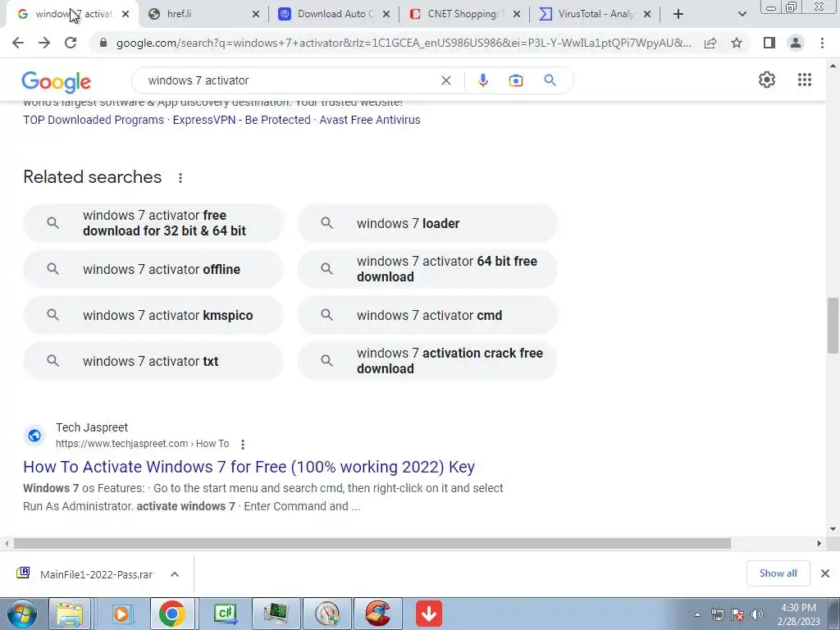Open TOP Downloaded Programs link

[x=94, y=120]
